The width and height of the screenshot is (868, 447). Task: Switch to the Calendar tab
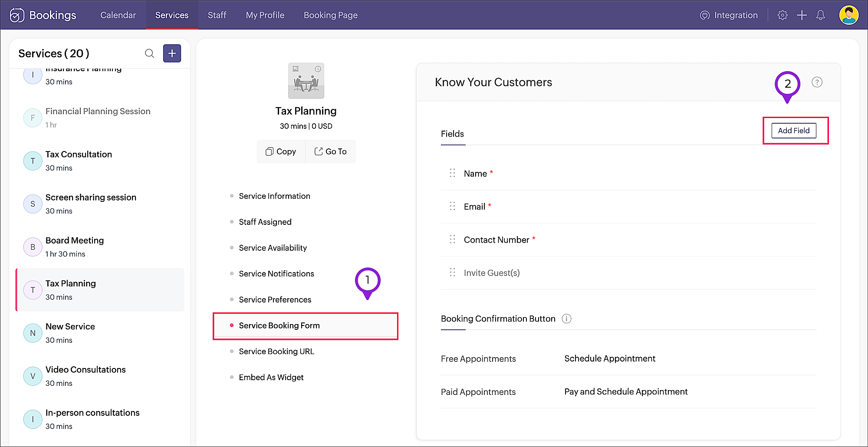(118, 15)
